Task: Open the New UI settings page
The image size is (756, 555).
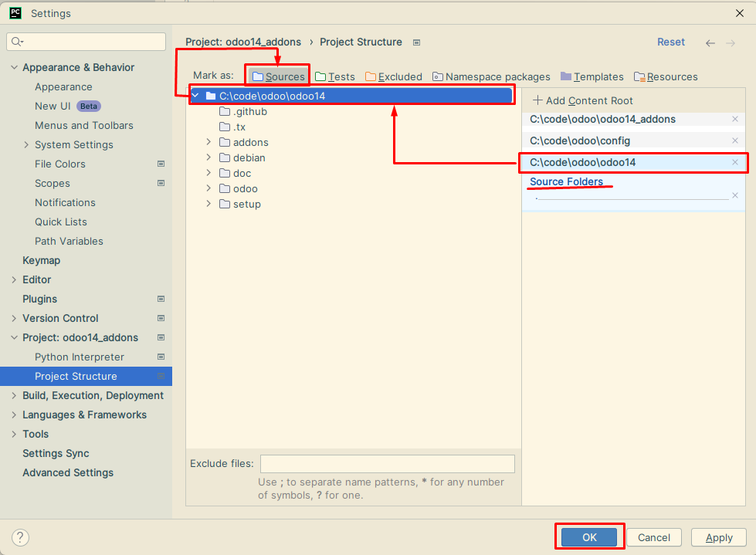Action: click(x=53, y=106)
